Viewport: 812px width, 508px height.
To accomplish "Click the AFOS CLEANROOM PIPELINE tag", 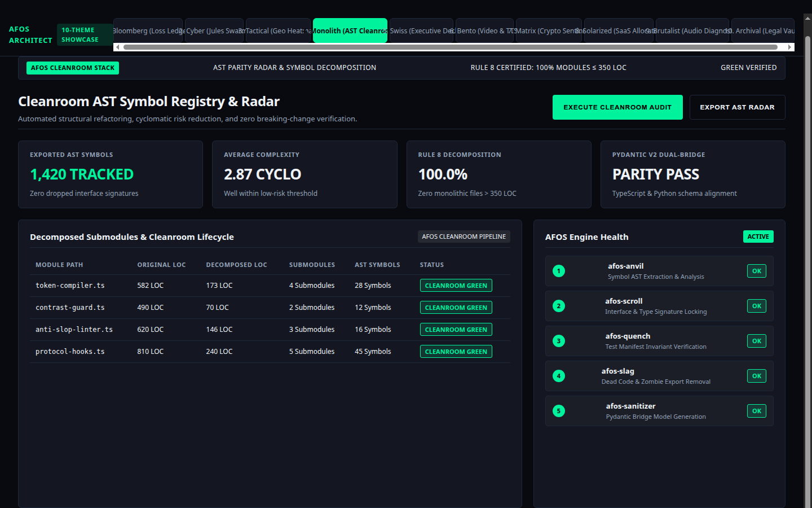I will pyautogui.click(x=464, y=237).
